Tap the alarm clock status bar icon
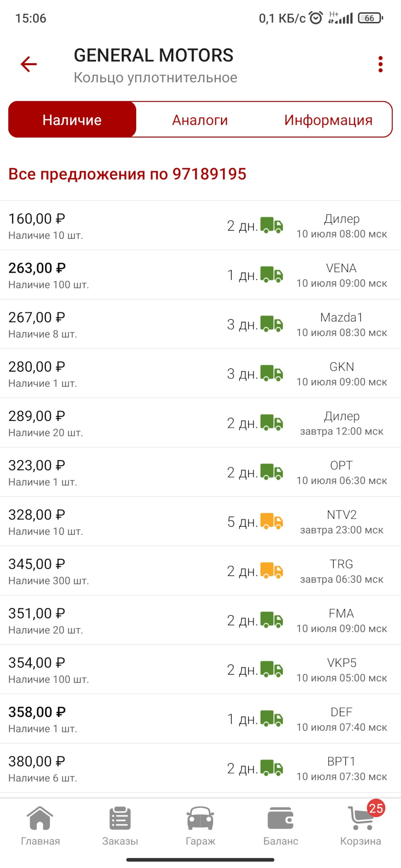Image resolution: width=401 pixels, height=868 pixels. pyautogui.click(x=316, y=18)
